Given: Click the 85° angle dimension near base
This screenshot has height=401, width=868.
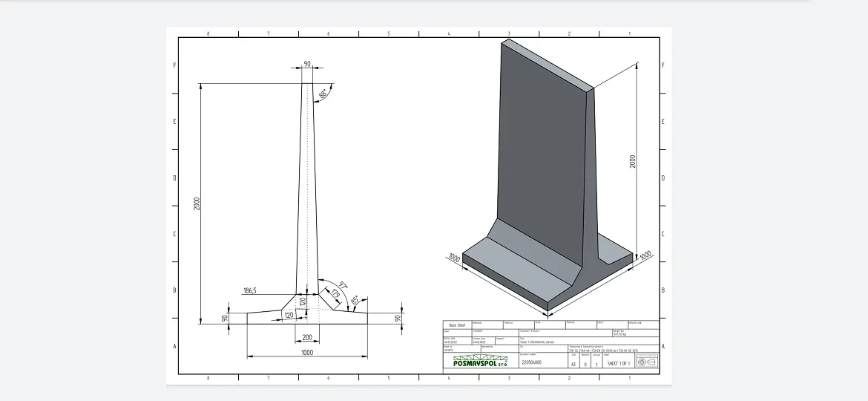Looking at the screenshot, I should pos(355,300).
